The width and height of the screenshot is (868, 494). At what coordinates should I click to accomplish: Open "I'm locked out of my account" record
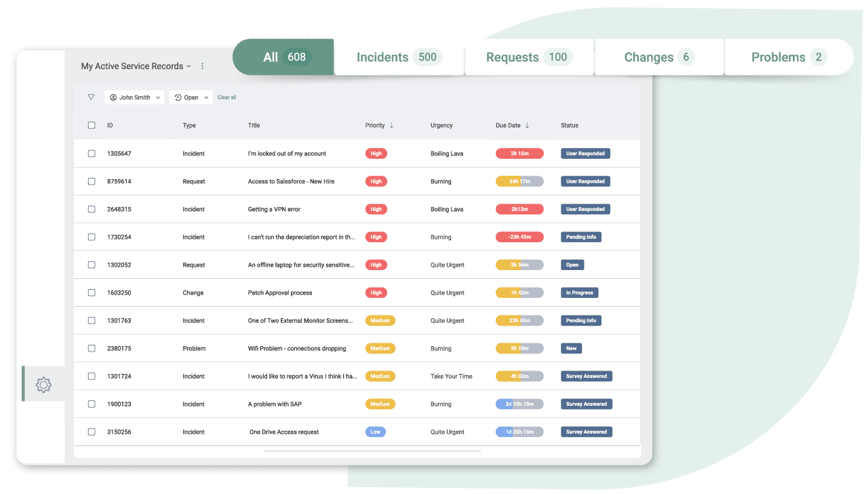pos(287,153)
